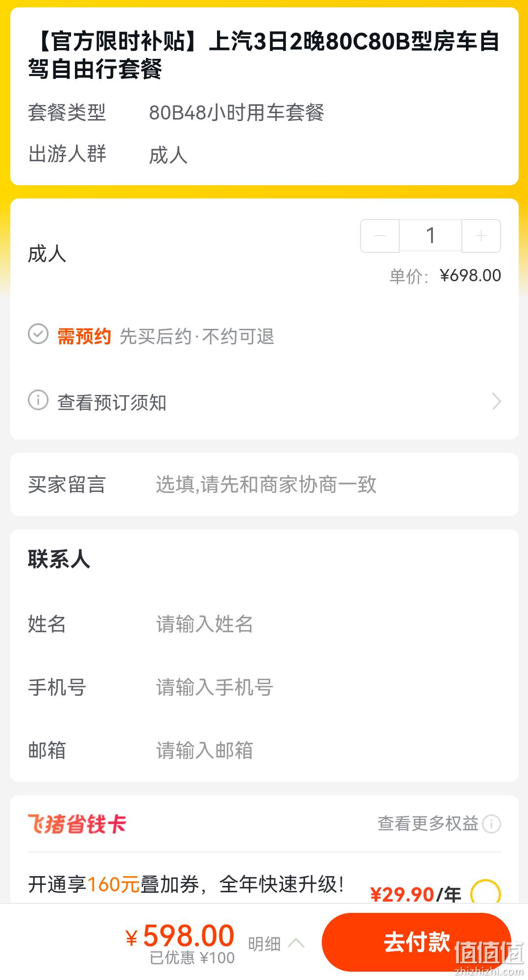Tap the 飞猪省钱卡 logo
Screen dimensions: 528x980
(x=77, y=824)
